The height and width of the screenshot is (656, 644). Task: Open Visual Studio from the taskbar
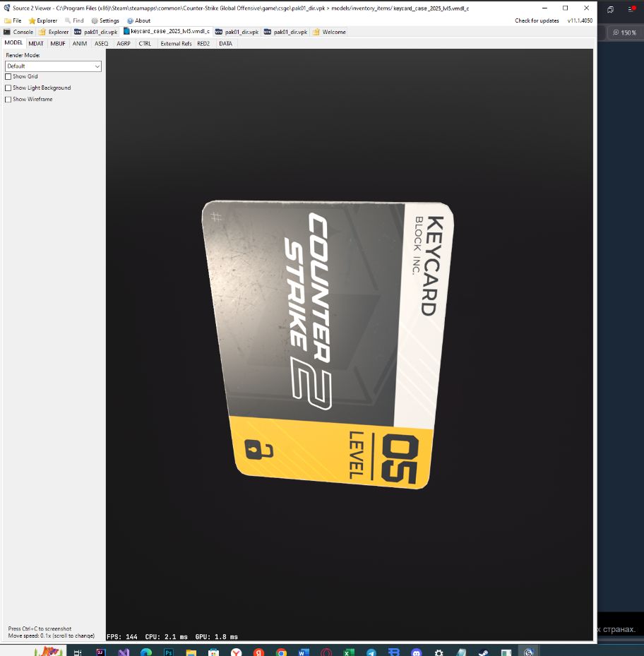click(124, 652)
